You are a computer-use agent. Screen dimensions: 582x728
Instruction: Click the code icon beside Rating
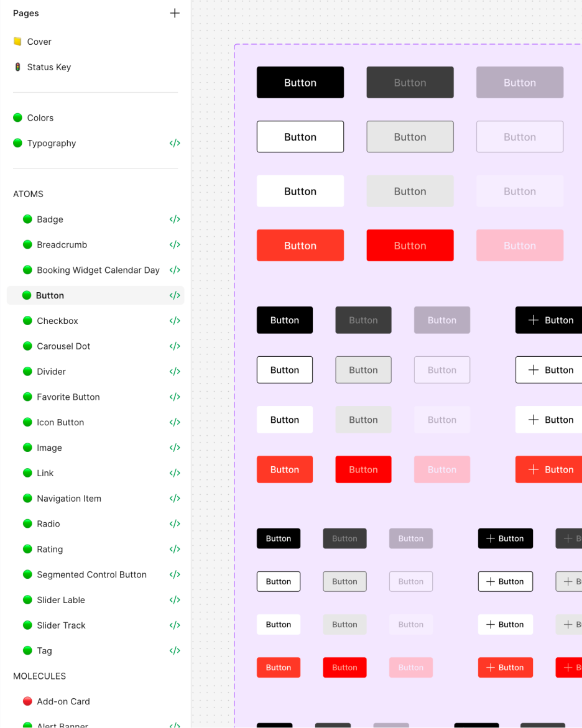pos(175,549)
